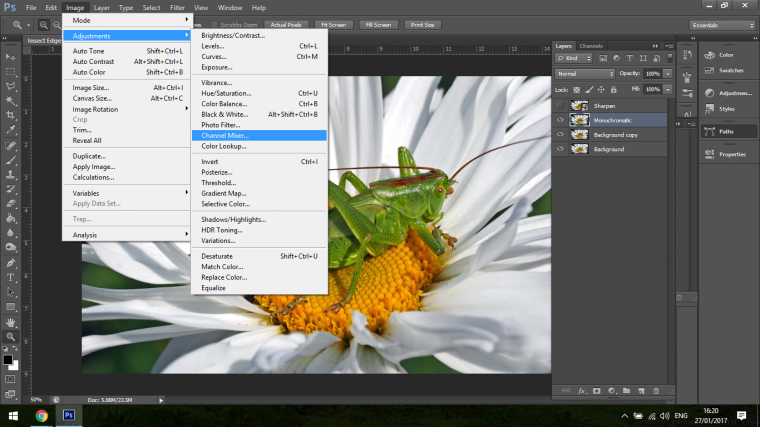Choose Desaturate from the menu
Screen dimensions: 760x427
(259, 256)
